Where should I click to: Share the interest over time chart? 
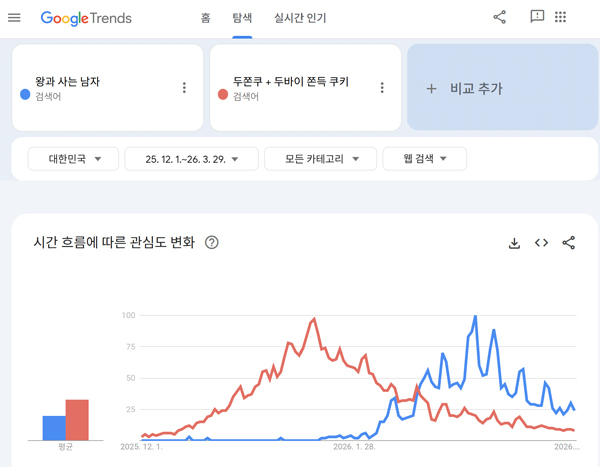point(569,243)
